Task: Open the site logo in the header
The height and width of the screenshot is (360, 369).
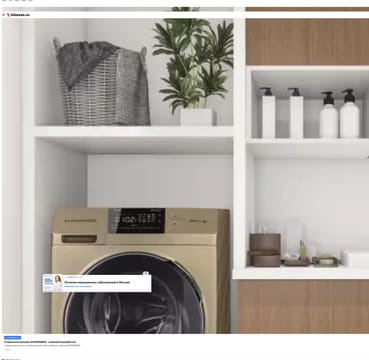Action: [x=18, y=15]
